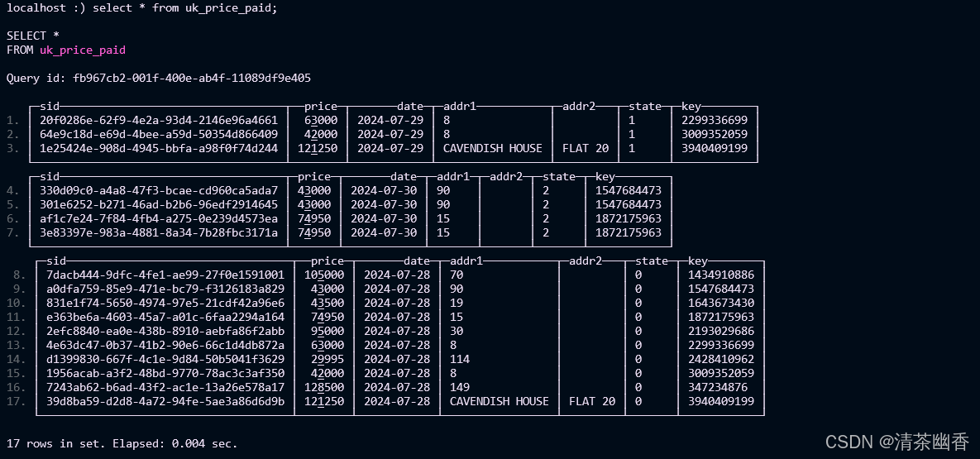Select sid af1c7e24-7f84-4fb4-a275-0e239d4573ea
The width and height of the screenshot is (980, 459).
(x=159, y=218)
